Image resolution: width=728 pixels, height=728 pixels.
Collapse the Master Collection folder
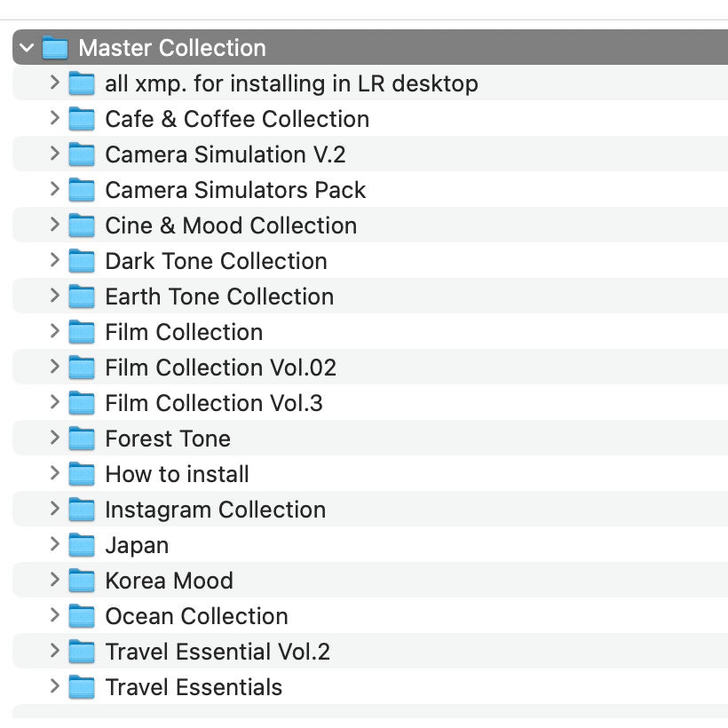point(27,47)
